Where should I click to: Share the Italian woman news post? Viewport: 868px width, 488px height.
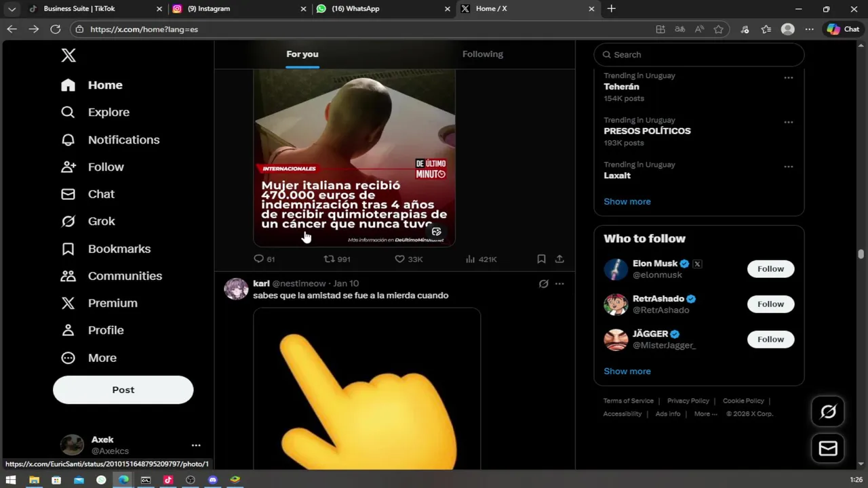tap(559, 259)
